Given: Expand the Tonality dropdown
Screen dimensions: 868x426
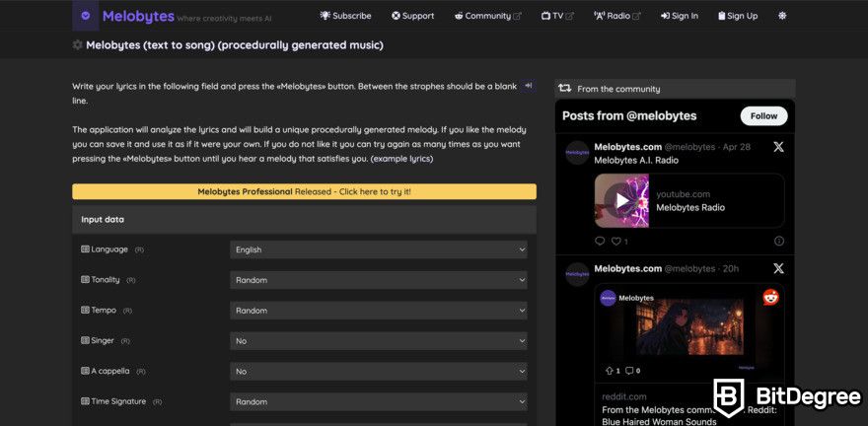Looking at the screenshot, I should 379,280.
